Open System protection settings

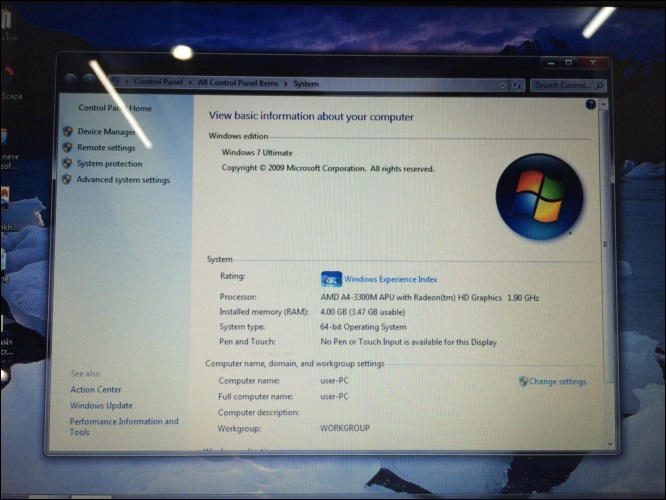[x=109, y=164]
